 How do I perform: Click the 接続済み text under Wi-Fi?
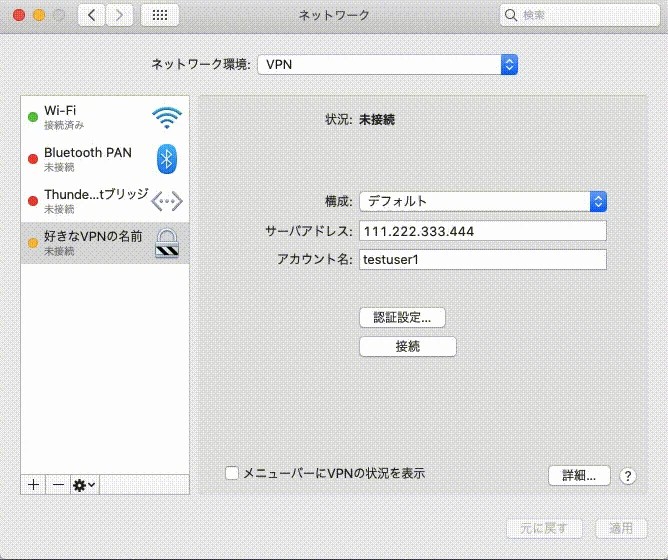(x=64, y=125)
